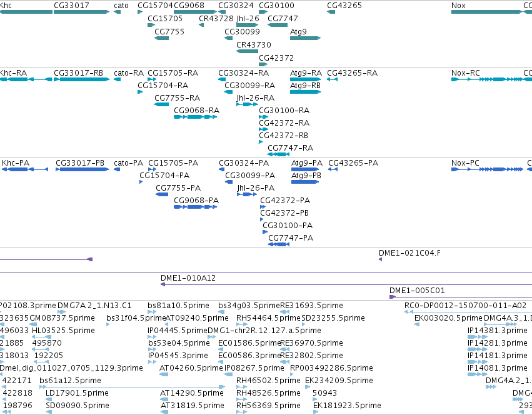Click the DME1-005C01 clone label

coord(417,291)
